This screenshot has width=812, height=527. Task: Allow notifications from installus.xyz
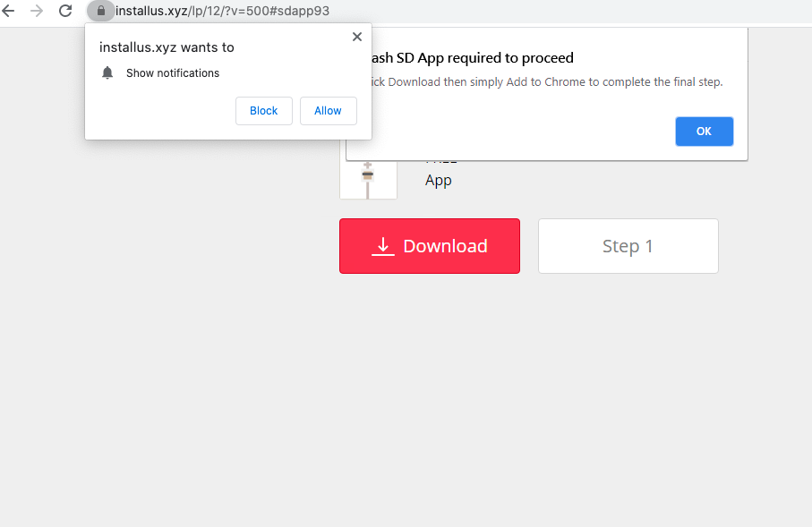pyautogui.click(x=328, y=111)
